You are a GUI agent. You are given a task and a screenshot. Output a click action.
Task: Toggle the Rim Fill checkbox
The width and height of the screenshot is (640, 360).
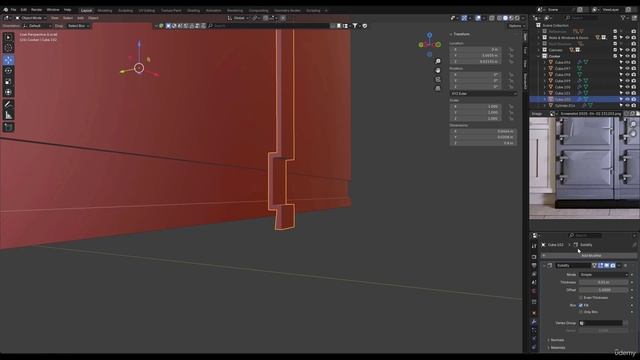[x=581, y=305]
